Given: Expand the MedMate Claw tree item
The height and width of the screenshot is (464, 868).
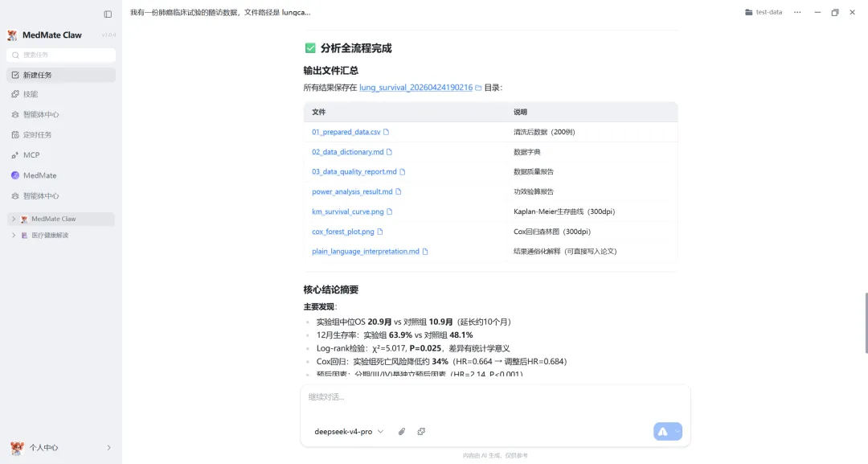Looking at the screenshot, I should [14, 220].
